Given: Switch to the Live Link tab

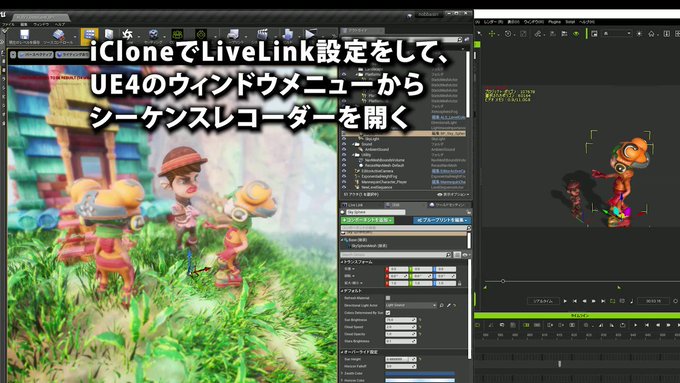Looking at the screenshot, I should [x=356, y=205].
